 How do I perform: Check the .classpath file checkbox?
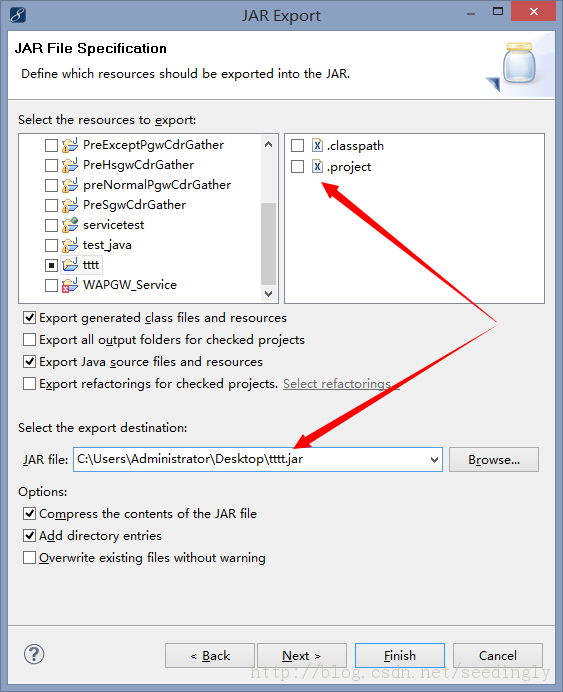pyautogui.click(x=297, y=145)
